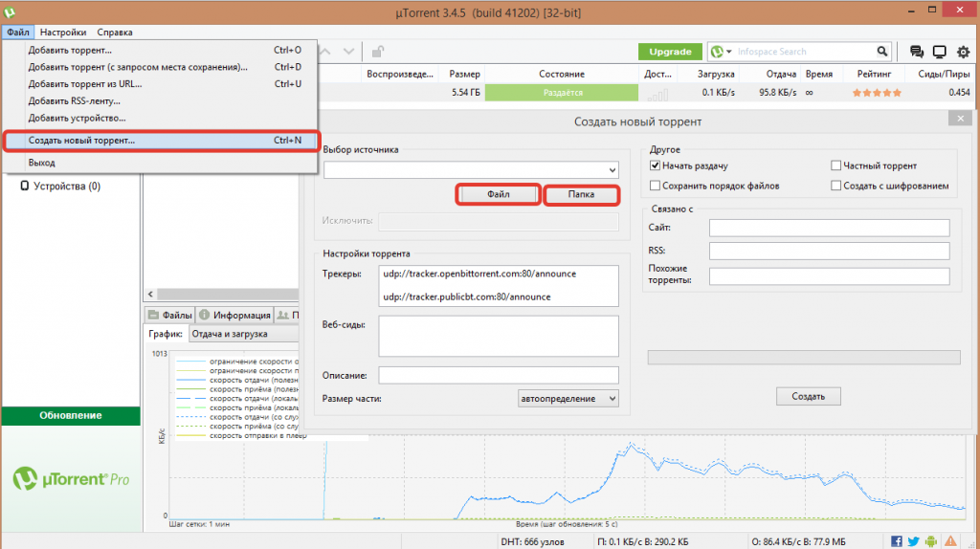Click the search magnifier icon
Image resolution: width=980 pixels, height=549 pixels.
(x=881, y=52)
